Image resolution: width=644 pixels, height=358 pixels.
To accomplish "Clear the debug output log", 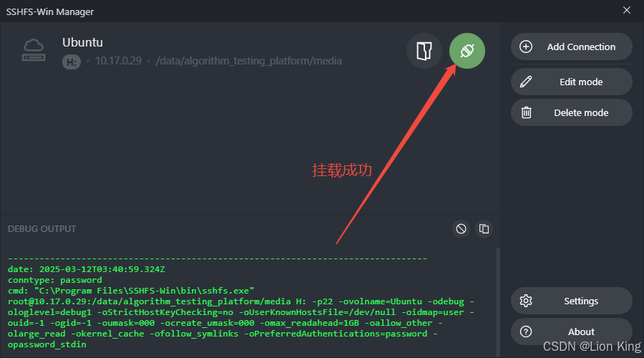I will [462, 228].
